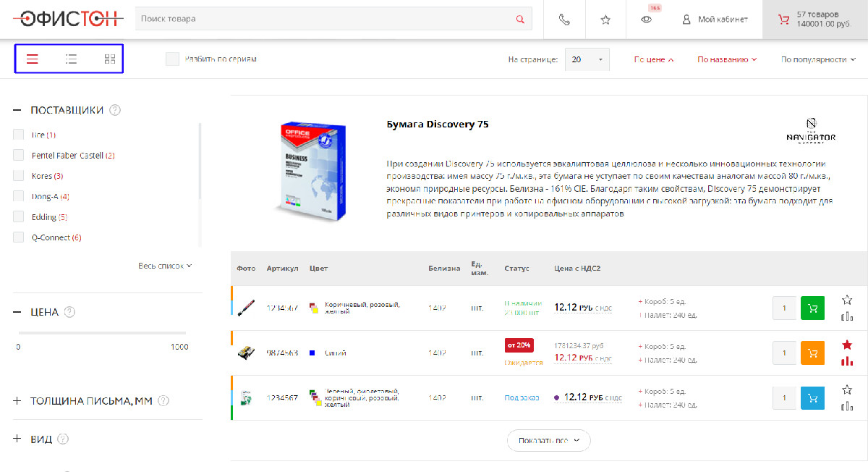Screen dimensions: 868x472
Task: Favorite the В наличии row with its star
Action: click(x=847, y=300)
